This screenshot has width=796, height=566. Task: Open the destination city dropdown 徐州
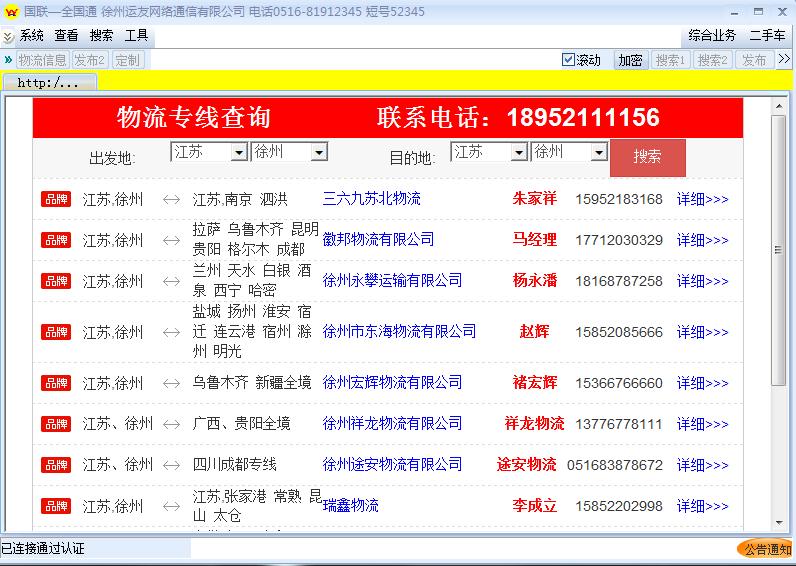click(x=570, y=152)
